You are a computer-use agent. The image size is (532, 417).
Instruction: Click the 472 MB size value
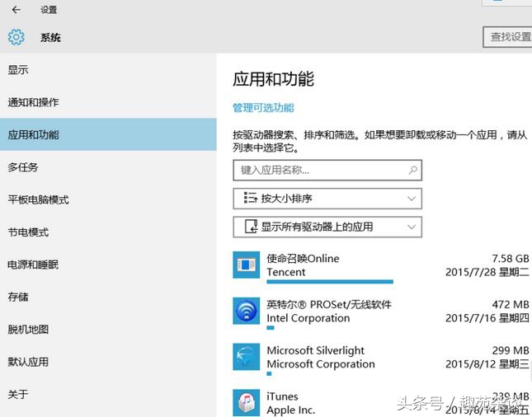[x=511, y=304]
